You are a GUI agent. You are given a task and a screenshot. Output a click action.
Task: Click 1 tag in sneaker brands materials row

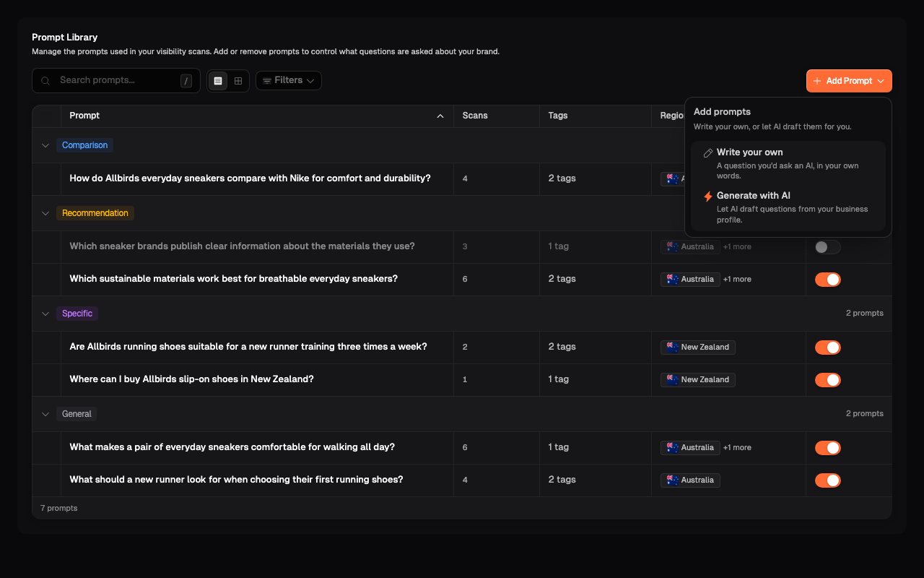click(559, 246)
